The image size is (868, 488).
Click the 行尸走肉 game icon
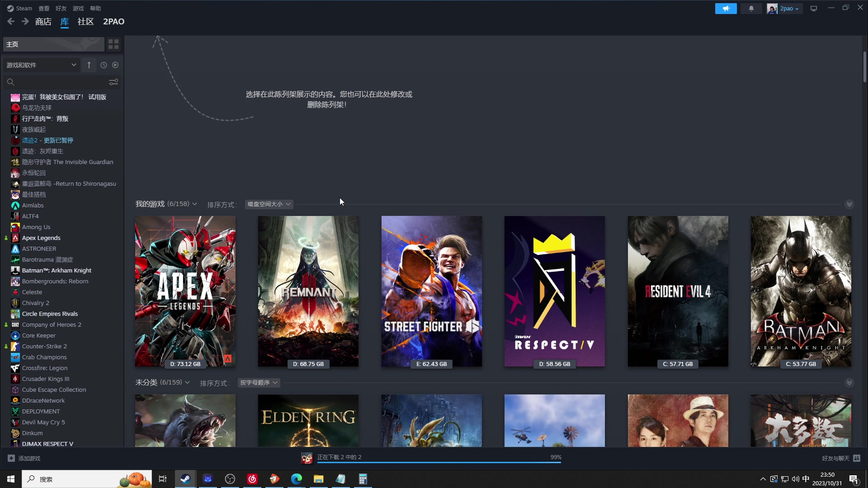pos(15,118)
